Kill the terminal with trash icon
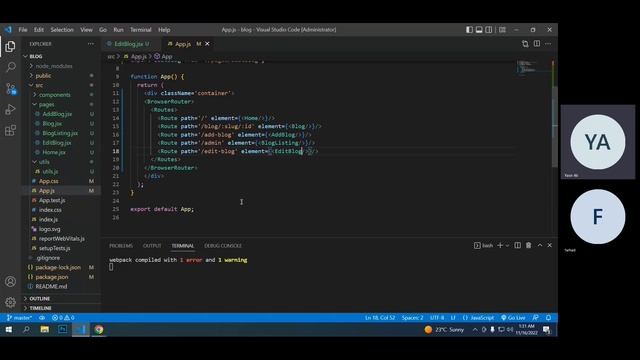This screenshot has height=360, width=640. tap(529, 245)
